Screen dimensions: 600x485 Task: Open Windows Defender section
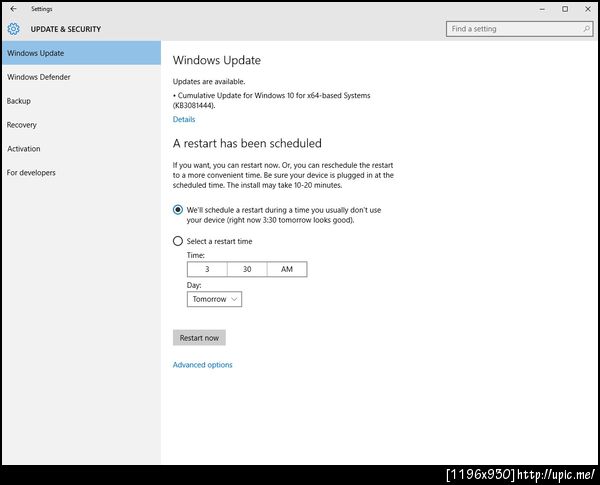coord(82,77)
